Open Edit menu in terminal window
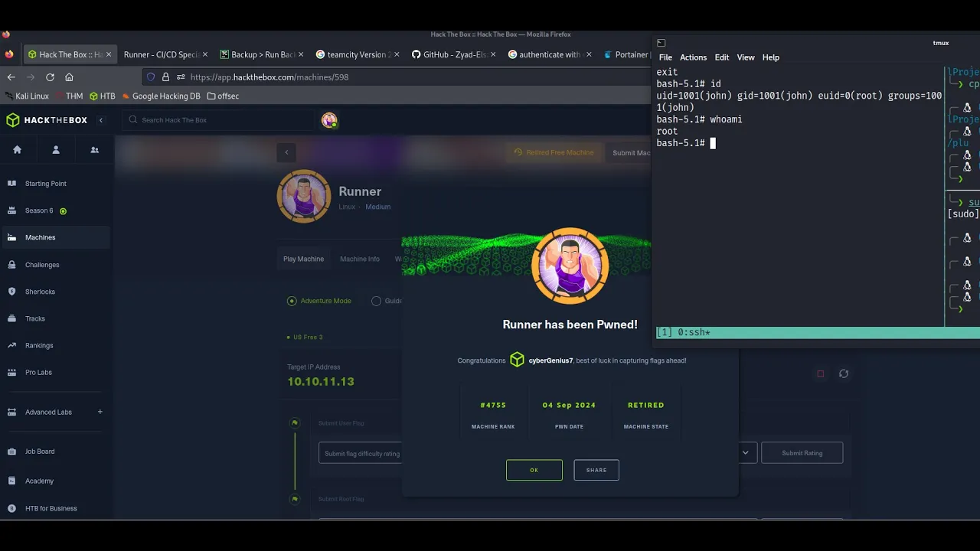The height and width of the screenshot is (551, 980). [722, 57]
